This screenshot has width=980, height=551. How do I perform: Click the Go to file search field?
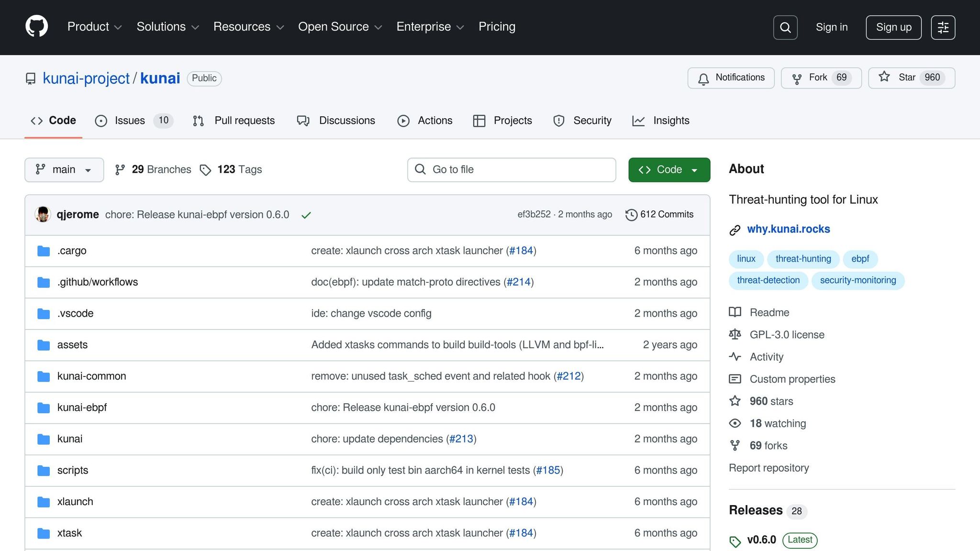click(x=511, y=170)
